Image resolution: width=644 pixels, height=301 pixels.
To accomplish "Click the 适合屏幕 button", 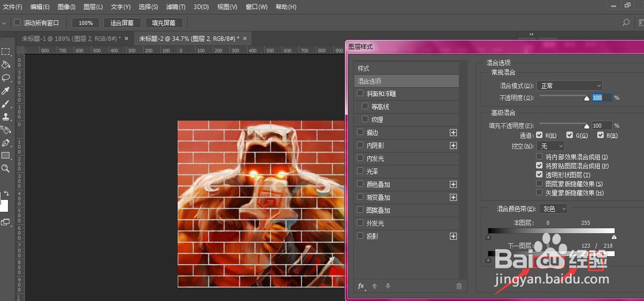I will pyautogui.click(x=122, y=23).
